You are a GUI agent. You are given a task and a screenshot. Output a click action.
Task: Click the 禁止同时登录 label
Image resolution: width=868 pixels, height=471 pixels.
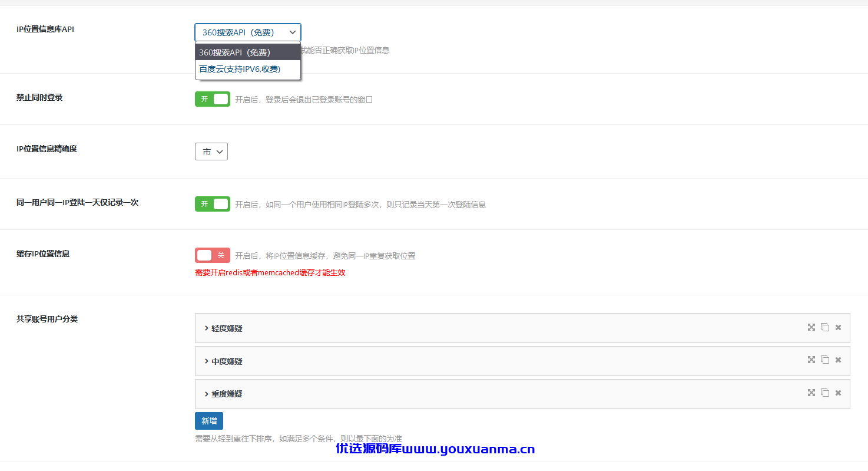[x=39, y=97]
